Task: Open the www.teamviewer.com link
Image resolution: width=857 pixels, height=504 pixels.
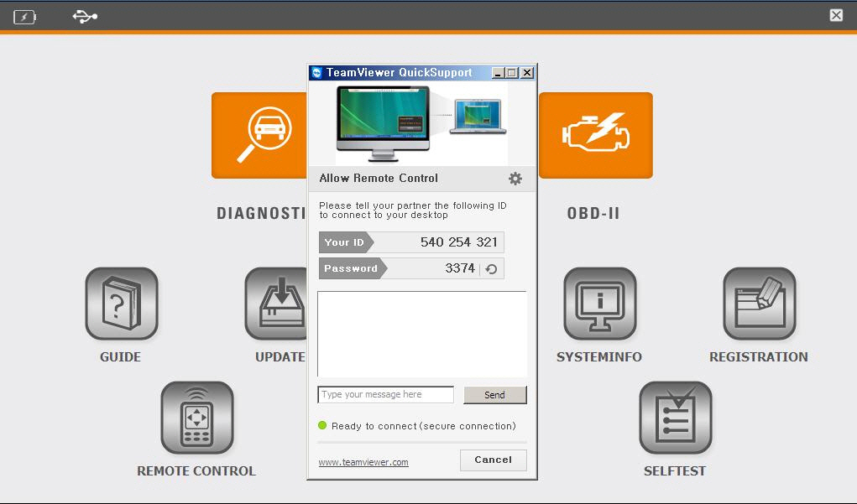Action: point(363,462)
